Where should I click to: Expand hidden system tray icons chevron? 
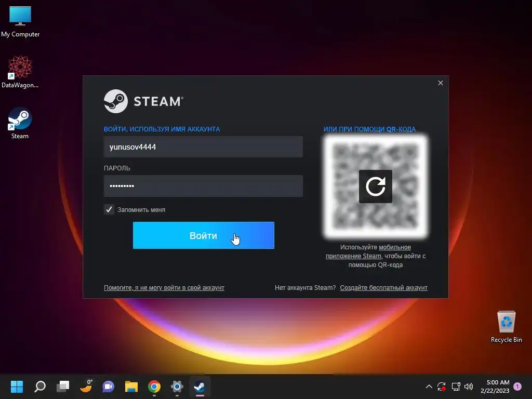429,387
